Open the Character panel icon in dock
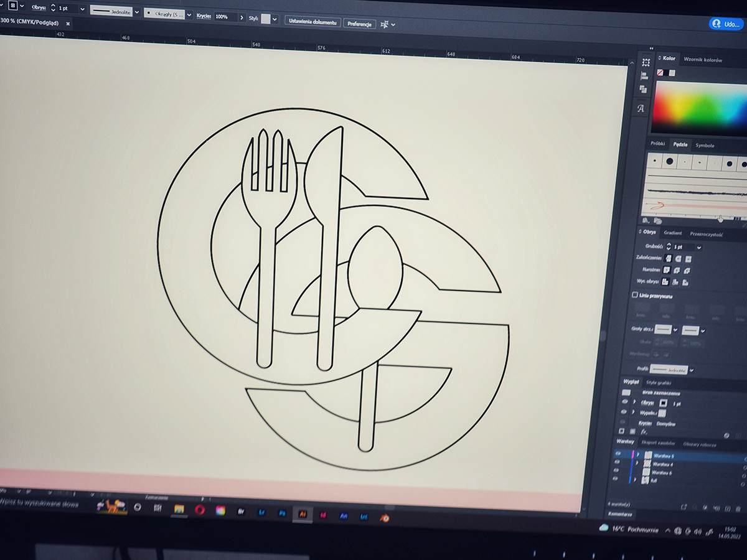The height and width of the screenshot is (560, 747). 641,108
